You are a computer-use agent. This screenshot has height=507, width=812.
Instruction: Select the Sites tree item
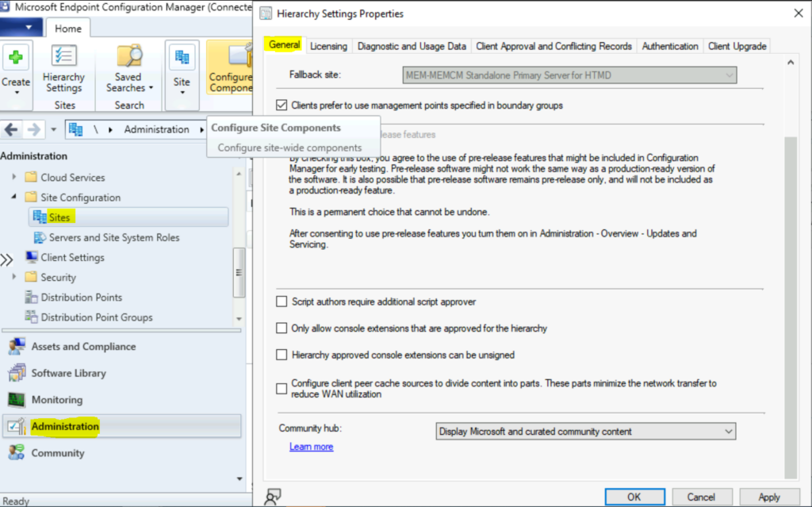coord(129,217)
